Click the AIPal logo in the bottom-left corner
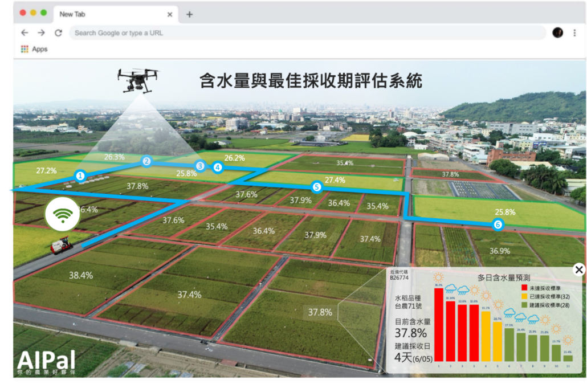 pyautogui.click(x=46, y=361)
